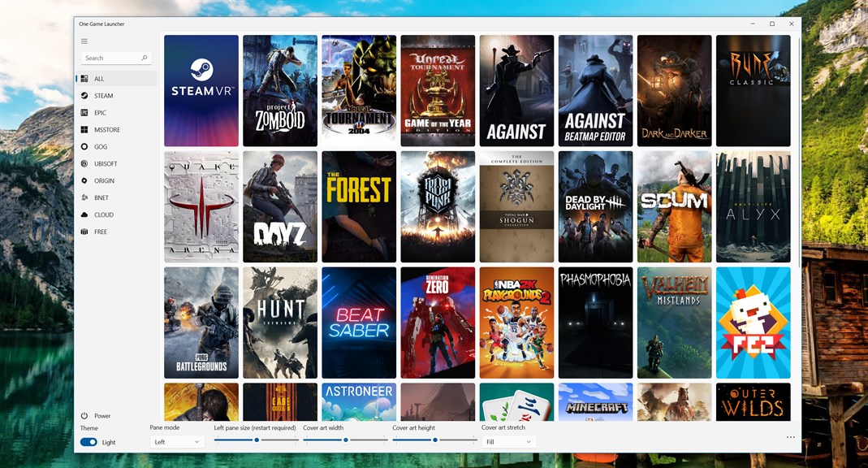868x468 pixels.
Task: Click the Free gift icon
Action: pyautogui.click(x=84, y=232)
